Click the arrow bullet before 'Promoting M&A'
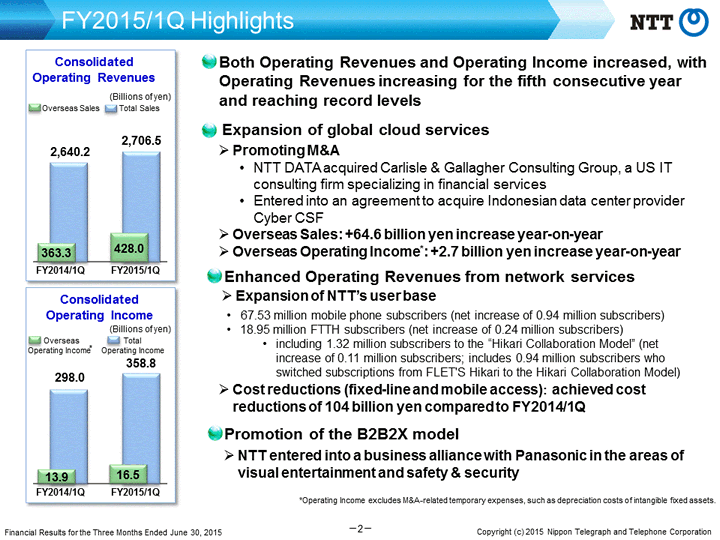Viewport: 720px width, 540px height. coord(224,150)
